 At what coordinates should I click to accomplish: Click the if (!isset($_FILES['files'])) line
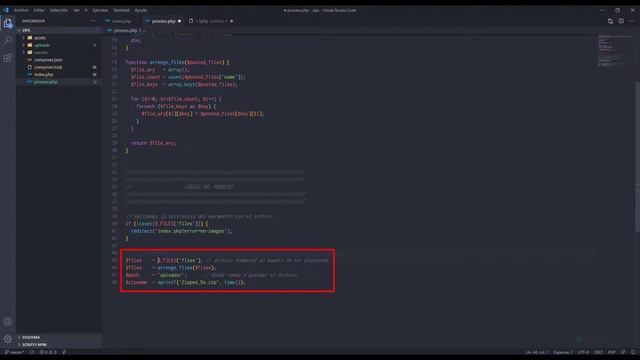(167, 224)
